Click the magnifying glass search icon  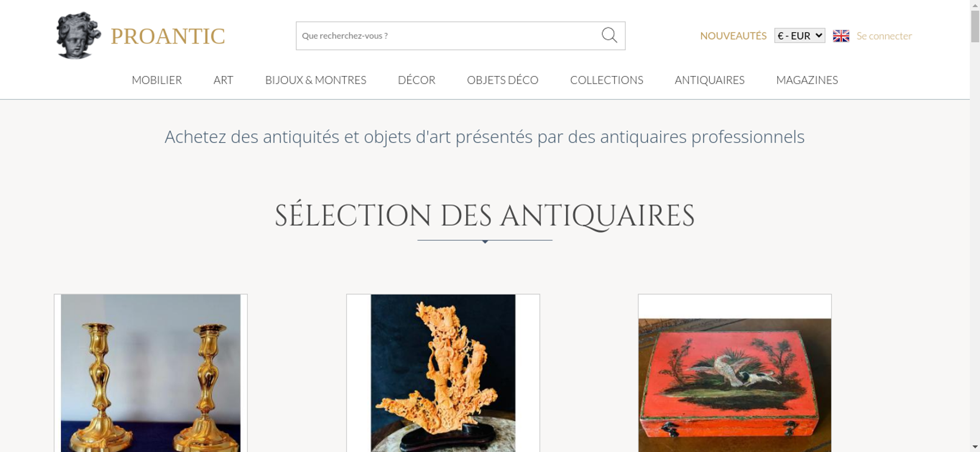tap(609, 35)
